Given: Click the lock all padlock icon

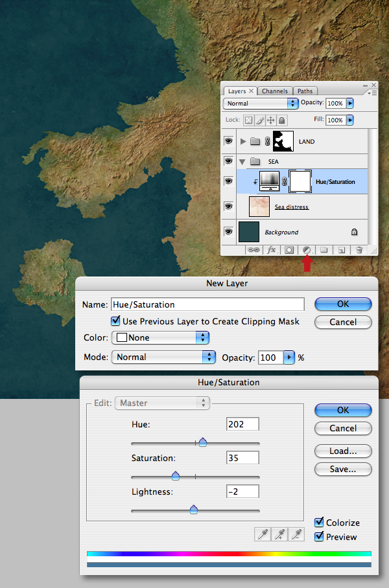Looking at the screenshot, I should [x=282, y=120].
